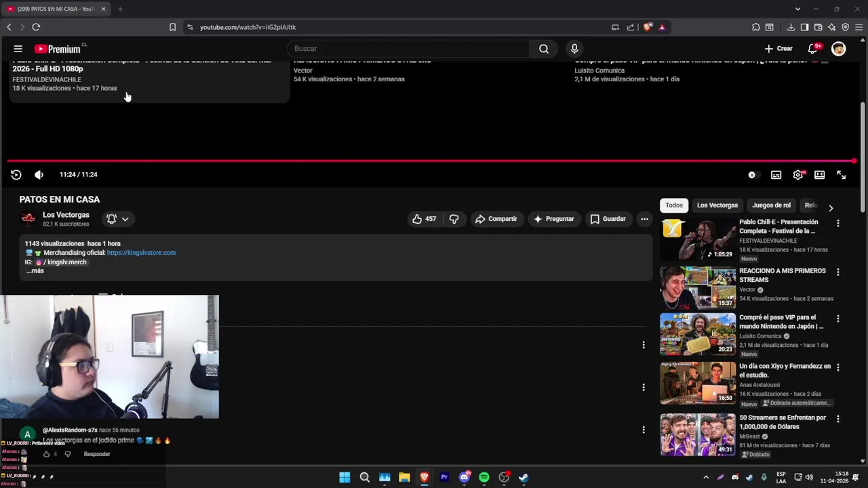Open 50 Streamers se Enfrentan video title
The height and width of the screenshot is (488, 868).
(783, 422)
